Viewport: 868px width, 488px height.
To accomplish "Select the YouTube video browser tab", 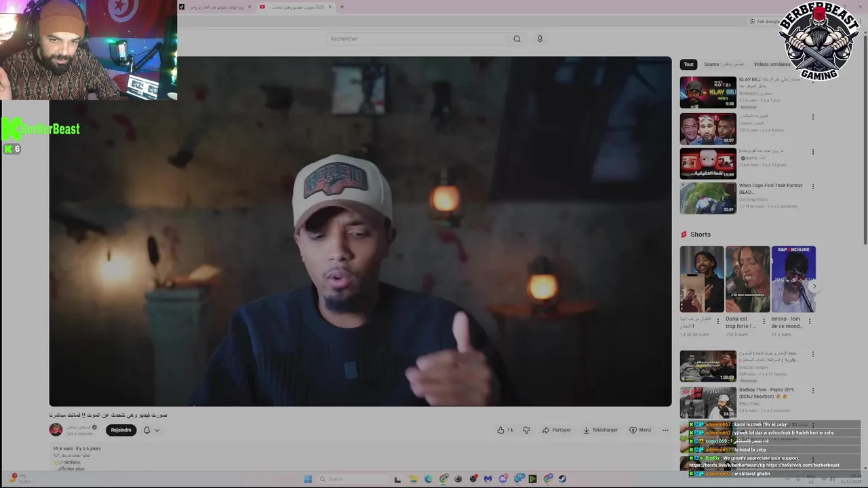I will tap(296, 7).
